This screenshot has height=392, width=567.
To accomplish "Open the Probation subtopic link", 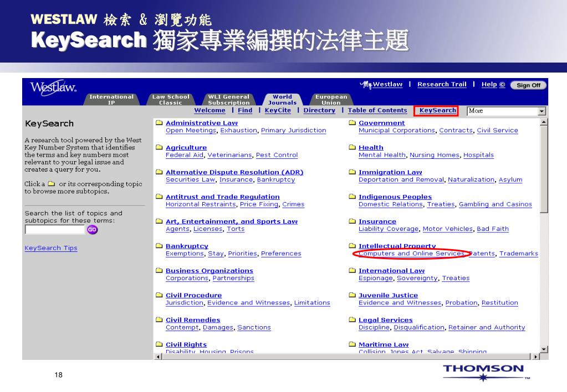I will tap(461, 303).
